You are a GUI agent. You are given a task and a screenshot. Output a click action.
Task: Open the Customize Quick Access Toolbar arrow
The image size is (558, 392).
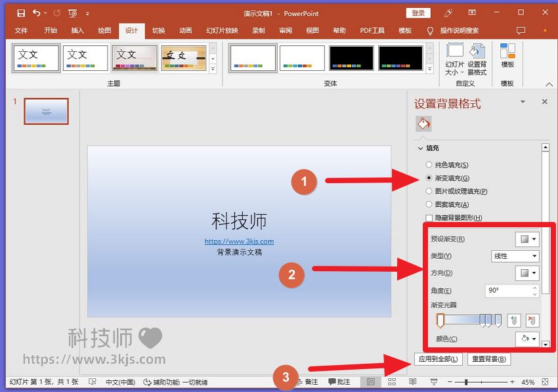[87, 14]
